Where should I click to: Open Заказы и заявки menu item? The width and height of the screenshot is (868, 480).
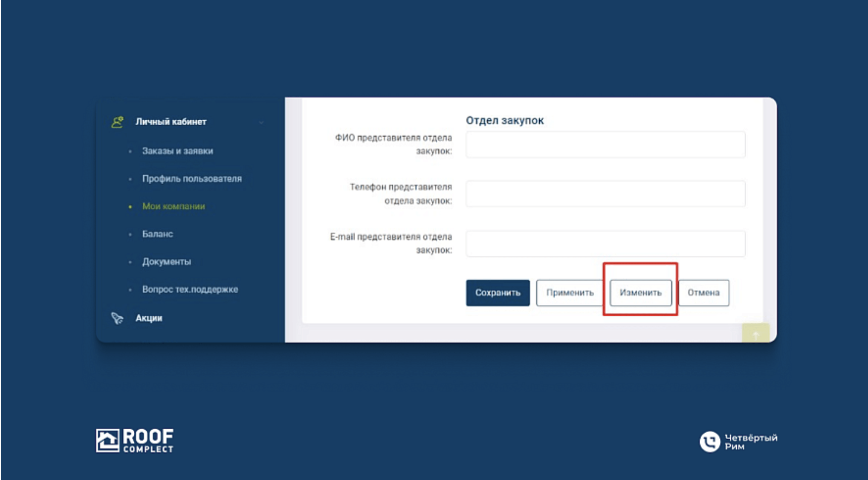point(177,151)
